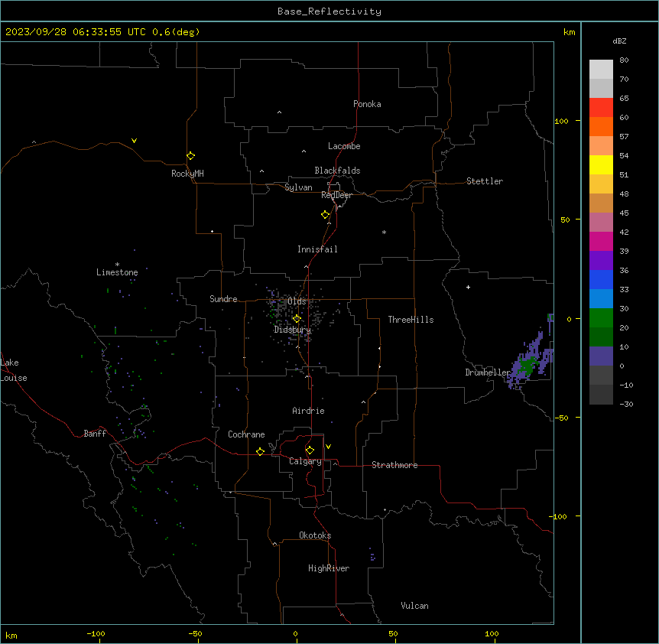Click the Ponoka city label

(367, 104)
